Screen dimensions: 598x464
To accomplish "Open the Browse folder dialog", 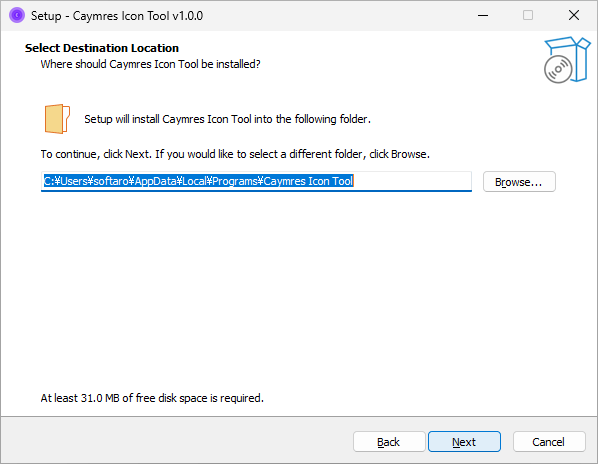I will pos(519,182).
